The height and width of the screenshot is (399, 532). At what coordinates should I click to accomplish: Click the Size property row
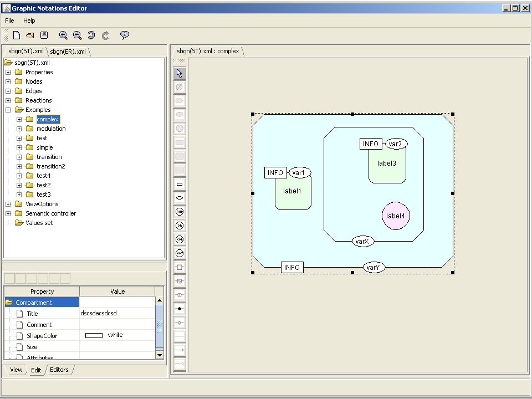pos(80,347)
